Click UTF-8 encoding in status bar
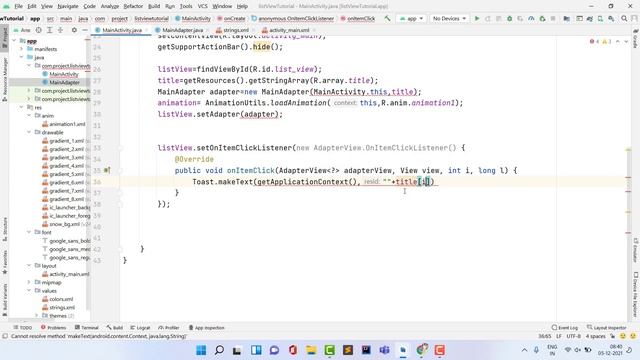 pyautogui.click(x=573, y=336)
